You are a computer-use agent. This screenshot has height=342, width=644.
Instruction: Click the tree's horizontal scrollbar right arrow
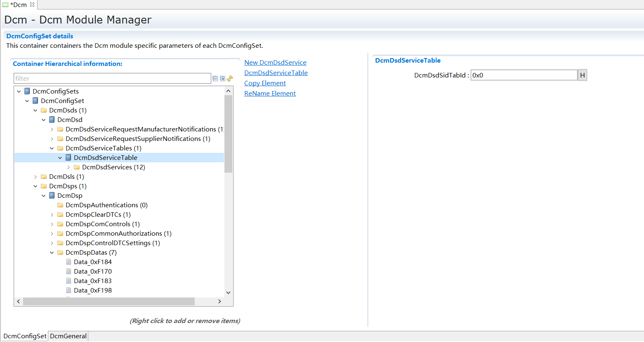click(219, 302)
